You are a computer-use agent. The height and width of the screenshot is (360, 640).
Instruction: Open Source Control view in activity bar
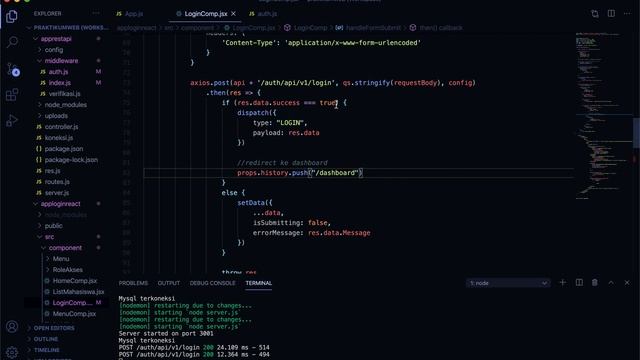[x=13, y=69]
